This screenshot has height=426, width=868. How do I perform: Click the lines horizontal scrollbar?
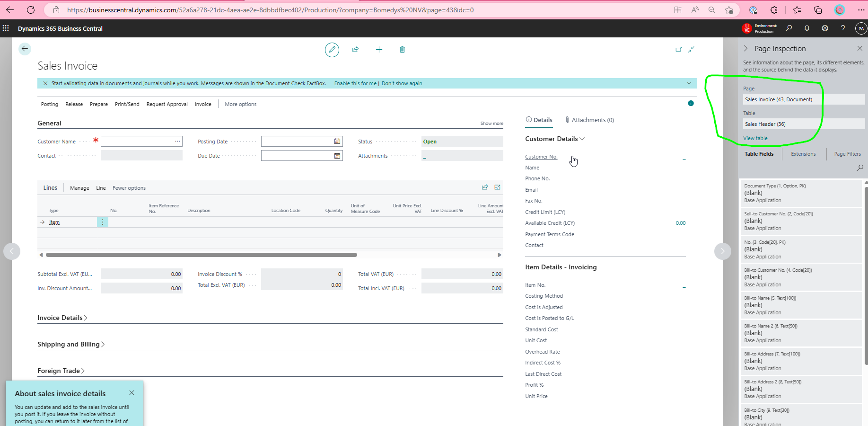(x=202, y=255)
